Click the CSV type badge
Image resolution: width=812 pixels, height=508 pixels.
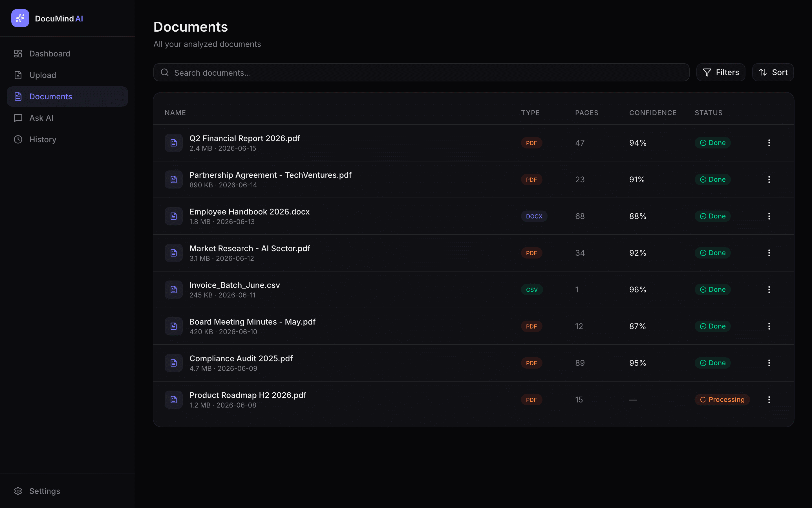(x=532, y=289)
